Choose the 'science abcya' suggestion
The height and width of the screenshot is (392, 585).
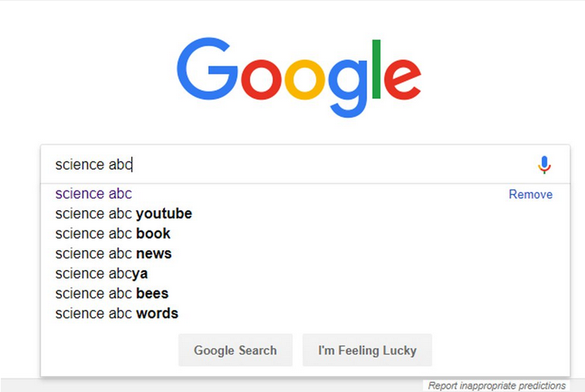(101, 274)
